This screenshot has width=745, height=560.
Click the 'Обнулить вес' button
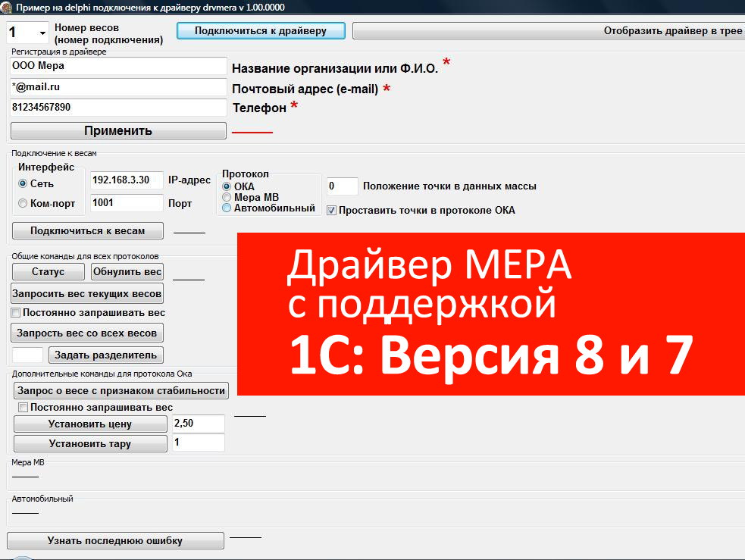[127, 272]
